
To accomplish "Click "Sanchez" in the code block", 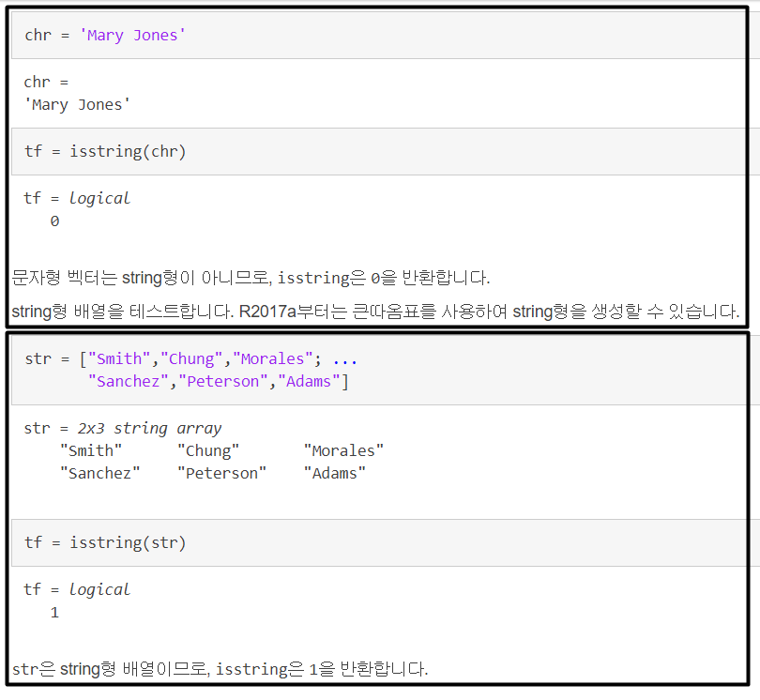I will point(128,382).
